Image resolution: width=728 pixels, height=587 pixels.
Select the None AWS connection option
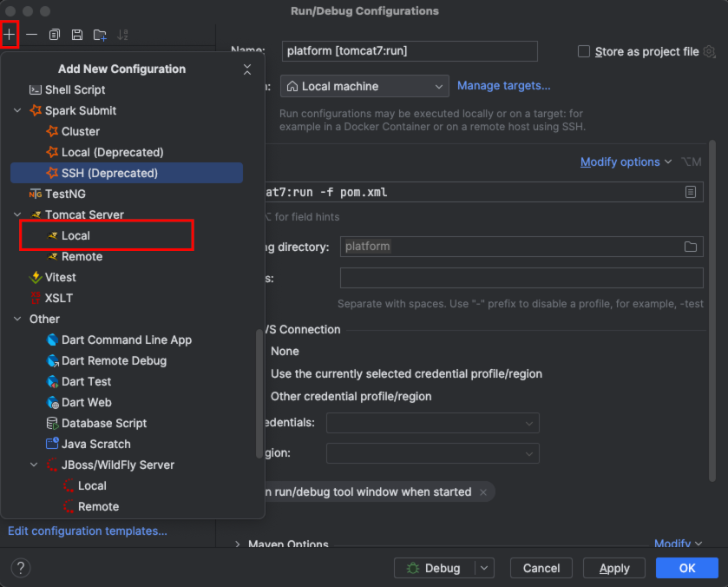tap(285, 352)
